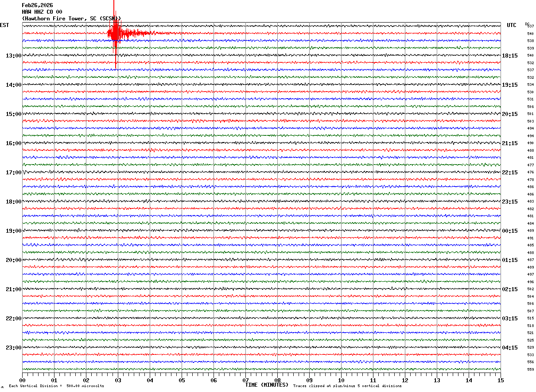Click the DC offset value 539

click(x=531, y=48)
